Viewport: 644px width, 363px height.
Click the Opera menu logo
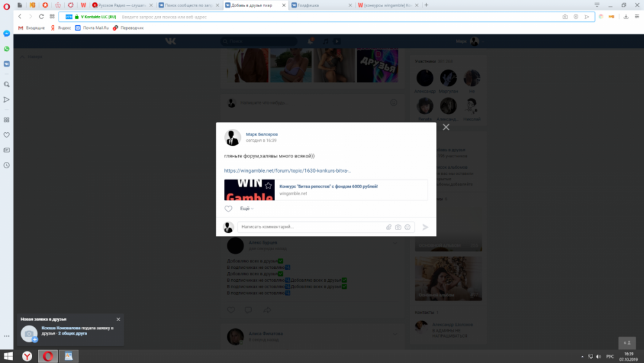pyautogui.click(x=6, y=6)
